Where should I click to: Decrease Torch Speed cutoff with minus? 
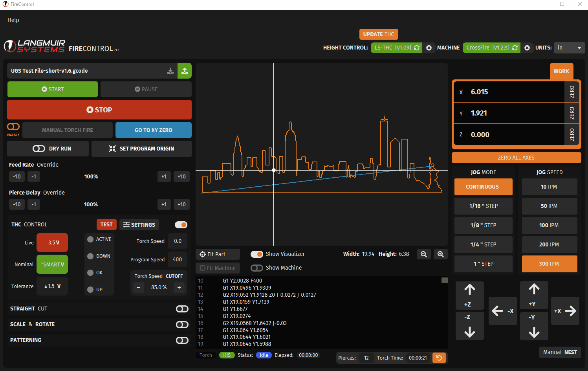pyautogui.click(x=138, y=288)
